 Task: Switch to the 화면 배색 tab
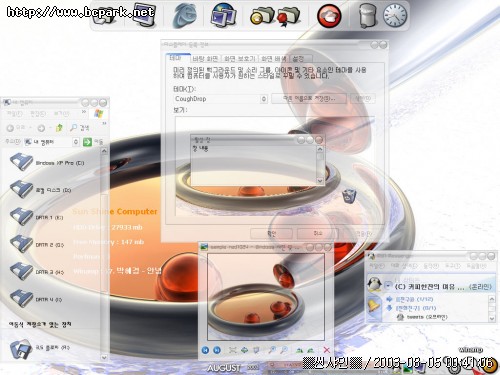274,59
